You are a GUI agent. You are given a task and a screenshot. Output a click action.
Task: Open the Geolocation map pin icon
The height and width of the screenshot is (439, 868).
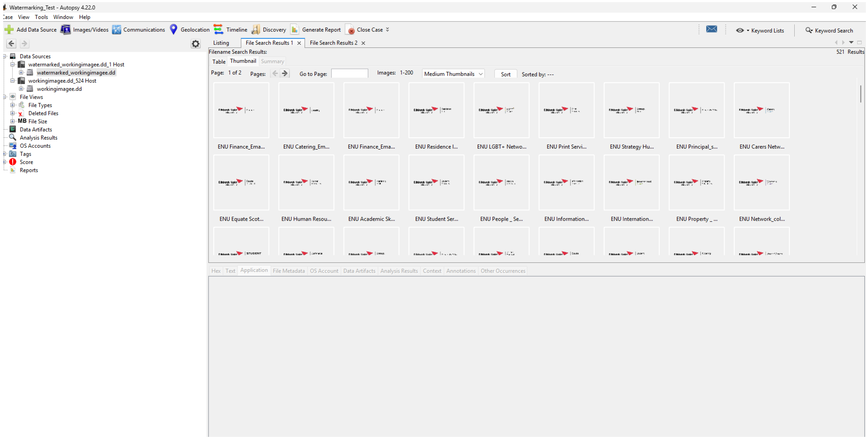(x=173, y=29)
